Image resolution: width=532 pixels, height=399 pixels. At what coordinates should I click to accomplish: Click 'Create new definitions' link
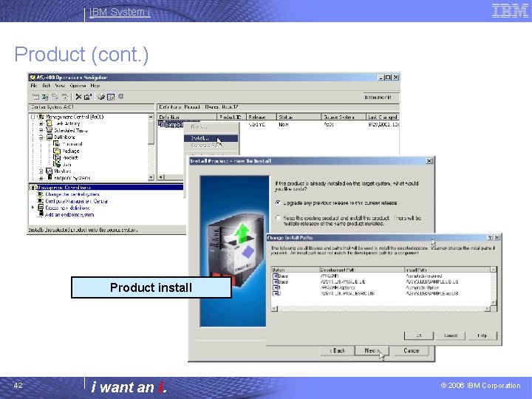pos(67,208)
